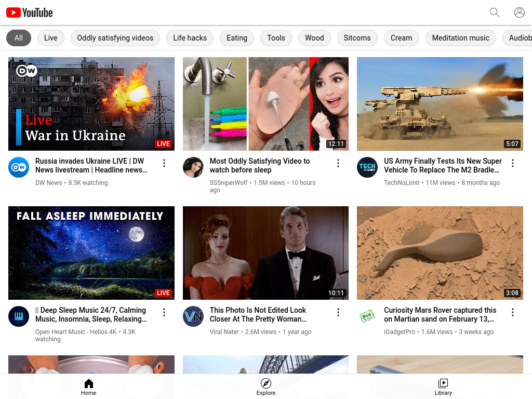The height and width of the screenshot is (399, 532).
Task: Open Library in bottom navigation
Action: (443, 387)
